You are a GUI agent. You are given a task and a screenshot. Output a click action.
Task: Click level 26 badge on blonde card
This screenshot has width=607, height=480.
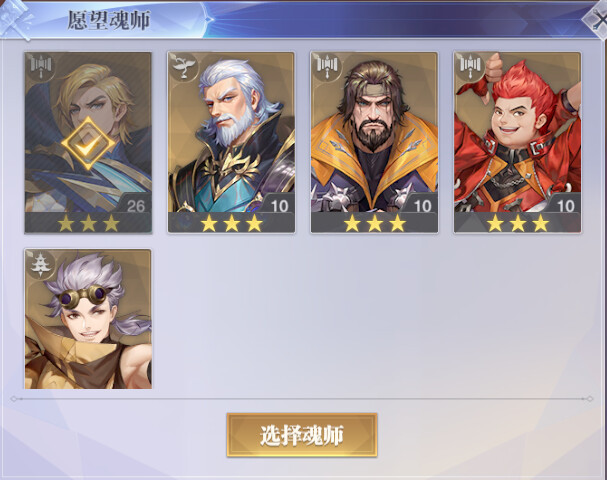coord(134,204)
